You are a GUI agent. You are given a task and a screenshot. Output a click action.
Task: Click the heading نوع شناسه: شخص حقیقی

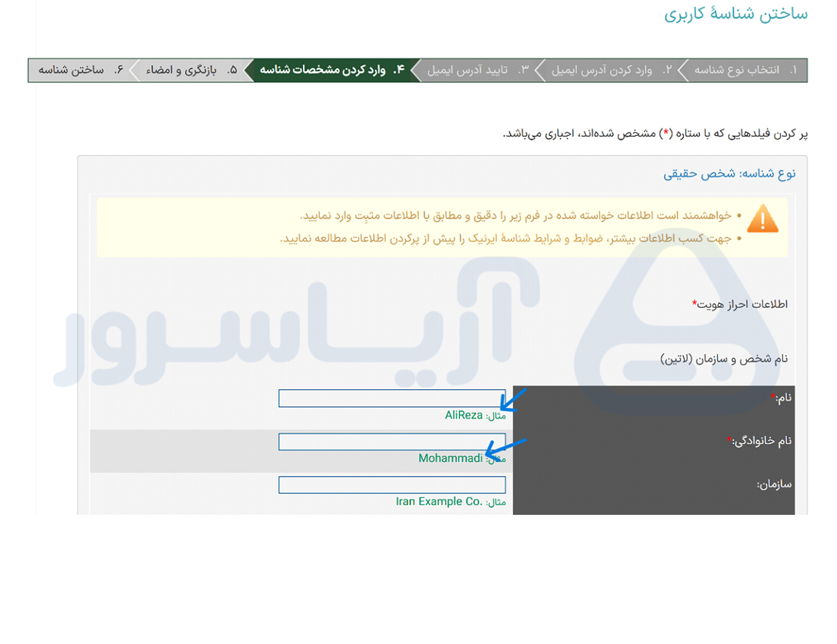[x=729, y=173]
